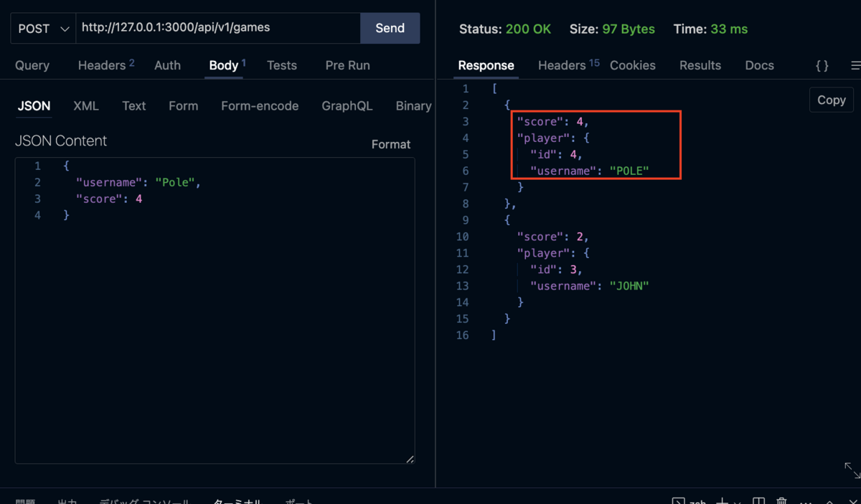
Task: Click the Time 33 ms text
Action: 710,29
